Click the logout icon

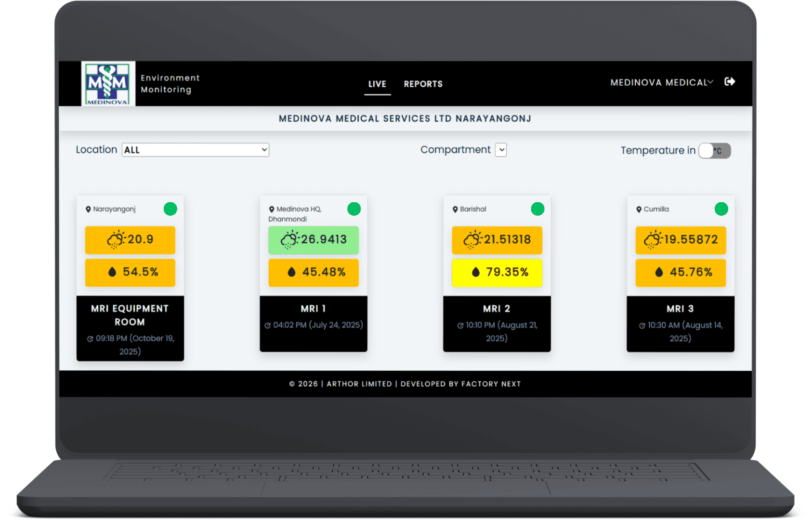pos(730,82)
